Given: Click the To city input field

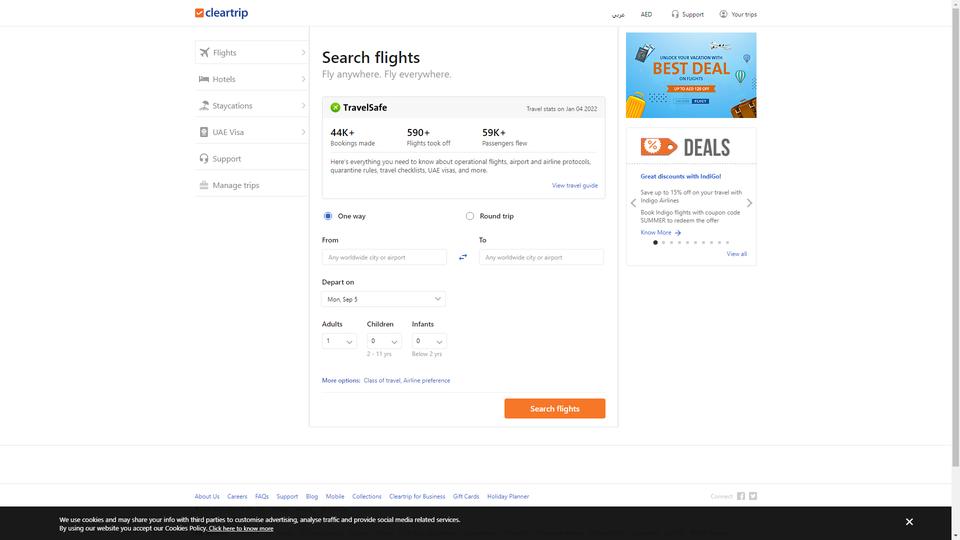Looking at the screenshot, I should pos(541,257).
